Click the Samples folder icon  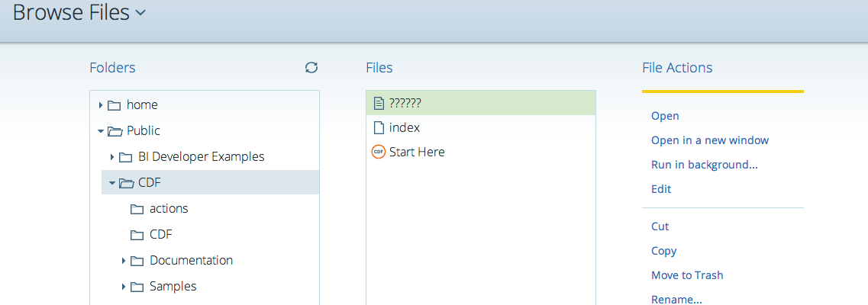tap(137, 287)
